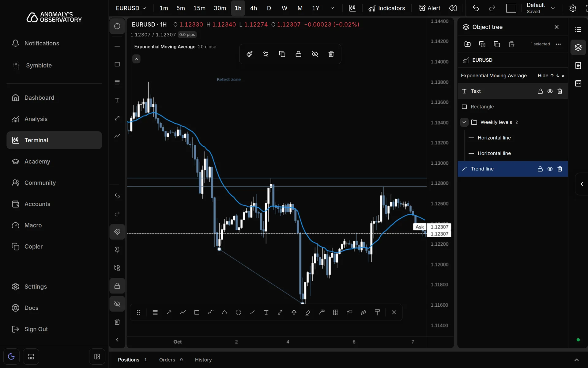588x368 pixels.
Task: Select the Rectangle item in Object tree
Action: pyautogui.click(x=513, y=107)
